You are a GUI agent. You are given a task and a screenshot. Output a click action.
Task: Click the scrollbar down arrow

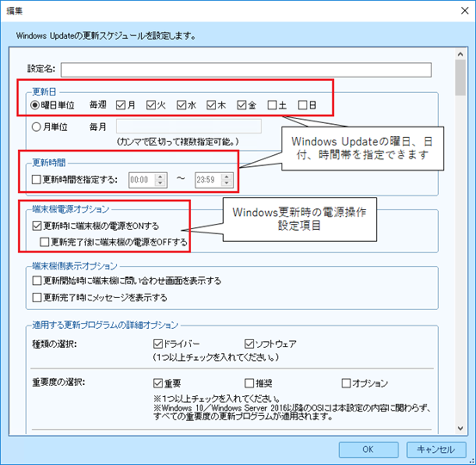(x=461, y=429)
